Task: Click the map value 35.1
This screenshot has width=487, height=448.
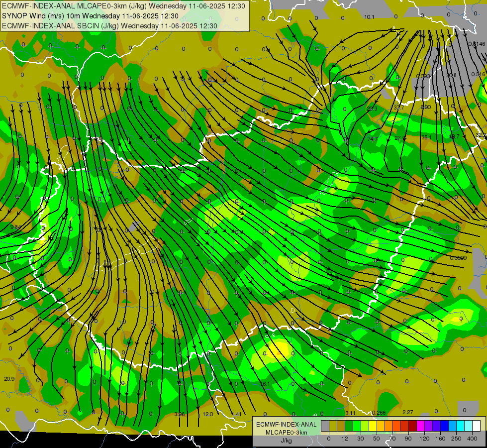Action: (x=426, y=137)
